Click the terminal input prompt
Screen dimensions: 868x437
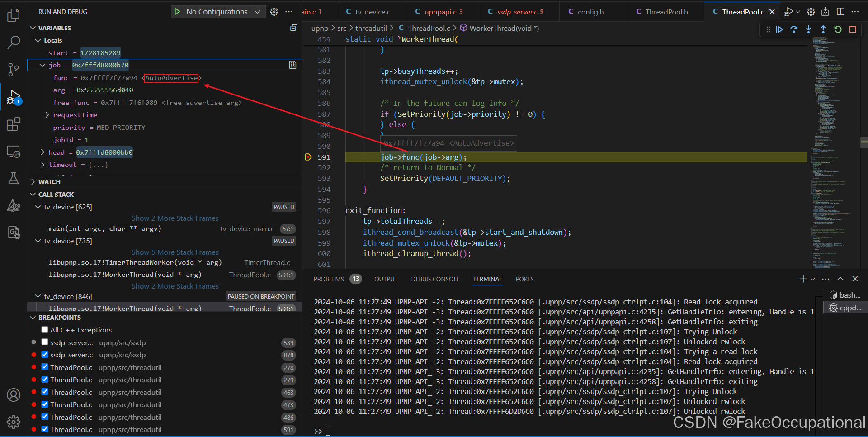[329, 431]
